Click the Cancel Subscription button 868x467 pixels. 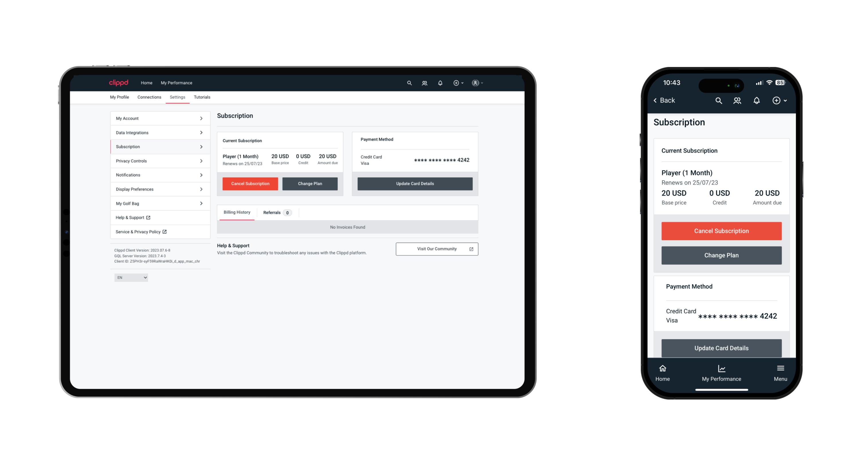[x=250, y=183]
